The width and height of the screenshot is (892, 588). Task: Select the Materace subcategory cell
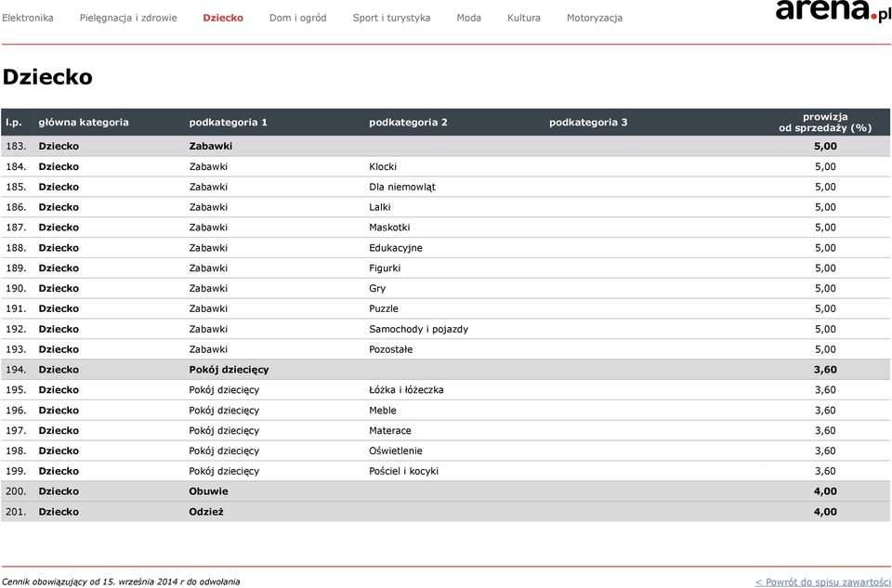click(389, 430)
